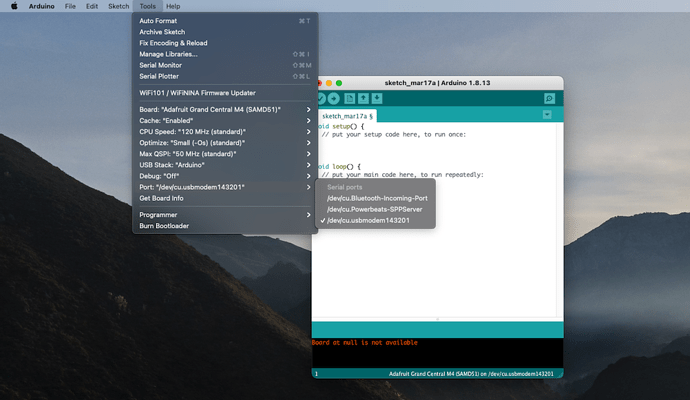The width and height of the screenshot is (690, 400).
Task: Create a new sketch with New icon
Action: (x=349, y=99)
